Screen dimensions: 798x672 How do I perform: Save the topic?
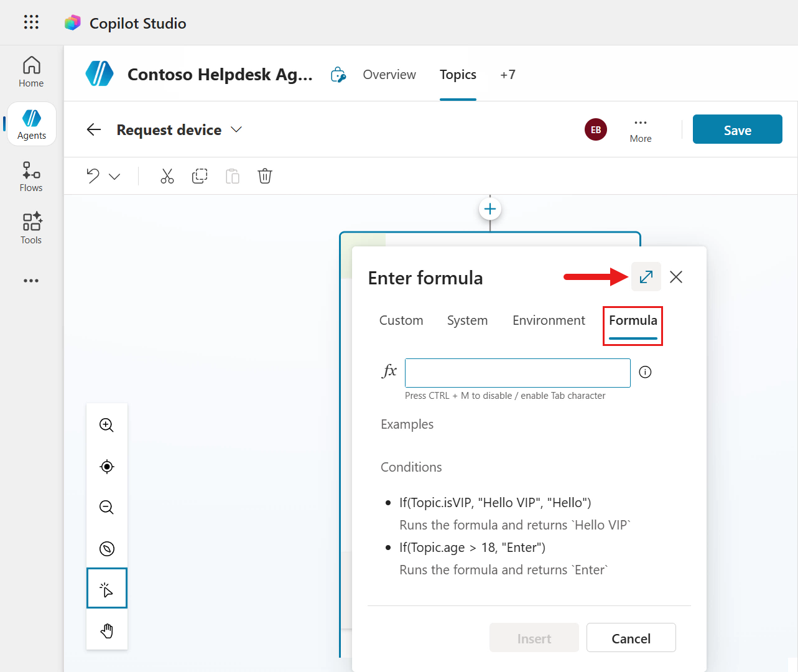click(737, 129)
